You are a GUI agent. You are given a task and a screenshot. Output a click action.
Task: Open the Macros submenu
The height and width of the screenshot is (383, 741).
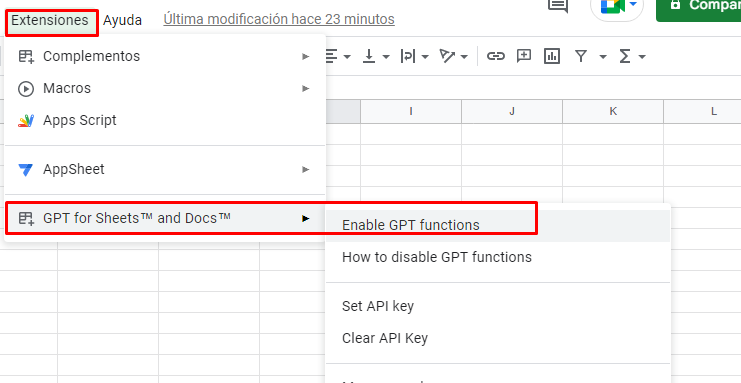[x=164, y=88]
